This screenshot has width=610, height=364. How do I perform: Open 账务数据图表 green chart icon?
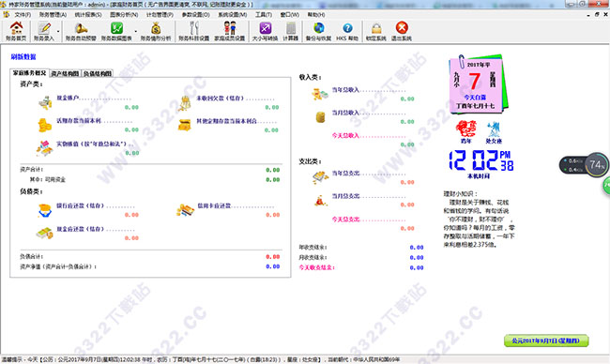coord(116,31)
